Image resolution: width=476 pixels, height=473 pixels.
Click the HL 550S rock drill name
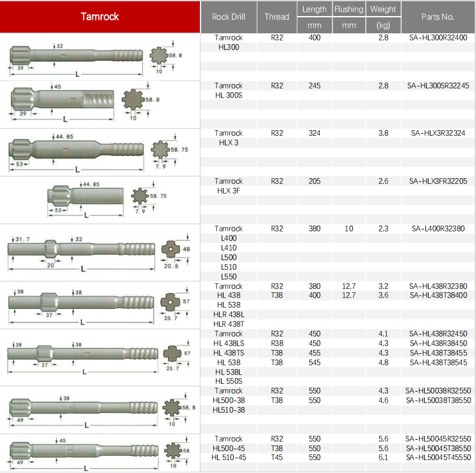[x=229, y=381]
